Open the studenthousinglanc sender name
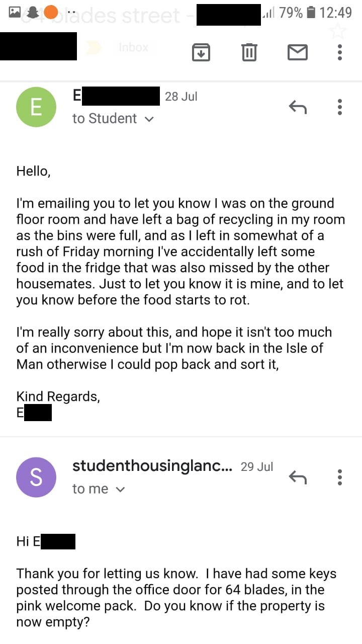The image size is (362, 644). pos(152,466)
